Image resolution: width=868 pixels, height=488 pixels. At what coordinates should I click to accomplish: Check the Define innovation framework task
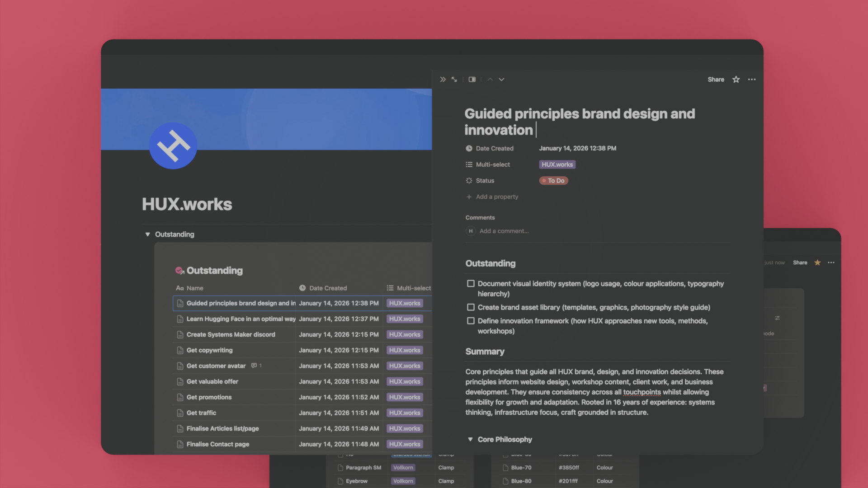click(471, 321)
